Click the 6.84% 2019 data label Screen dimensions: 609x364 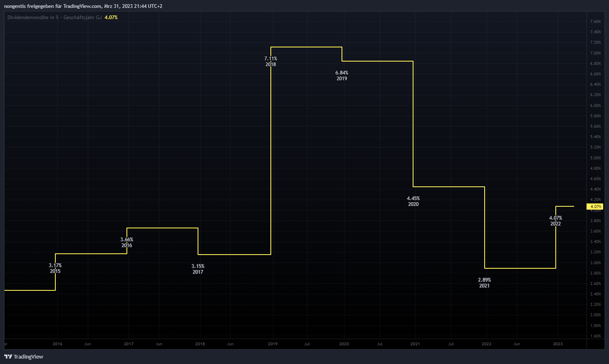(342, 76)
